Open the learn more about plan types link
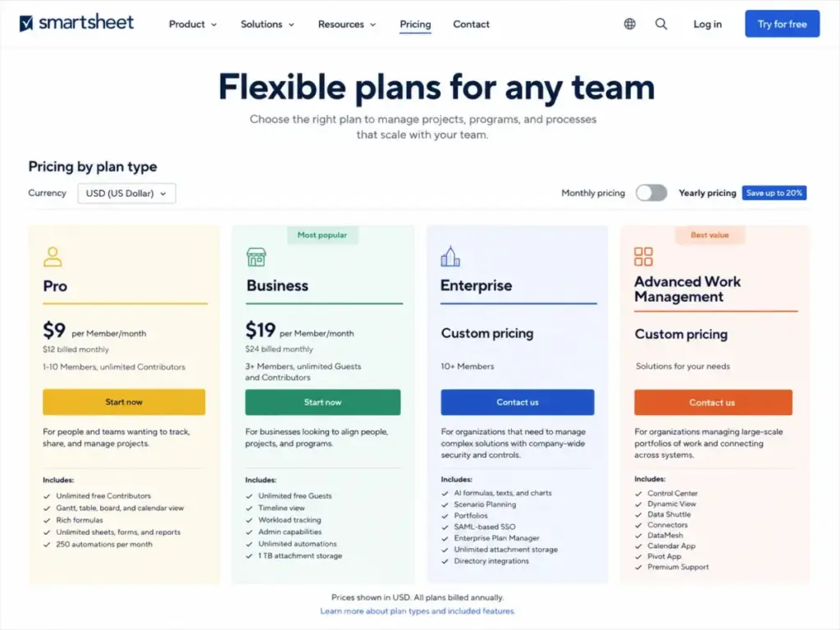This screenshot has height=630, width=840. pos(418,611)
